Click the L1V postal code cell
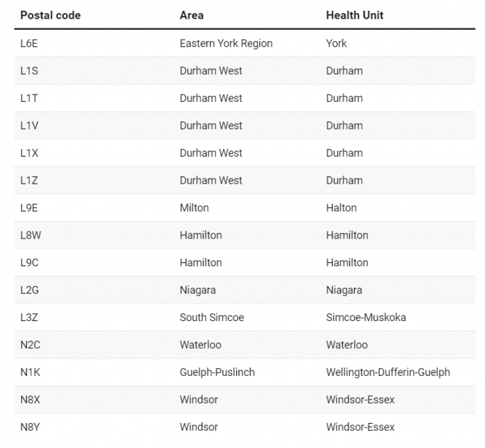485x448 pixels. click(x=29, y=126)
